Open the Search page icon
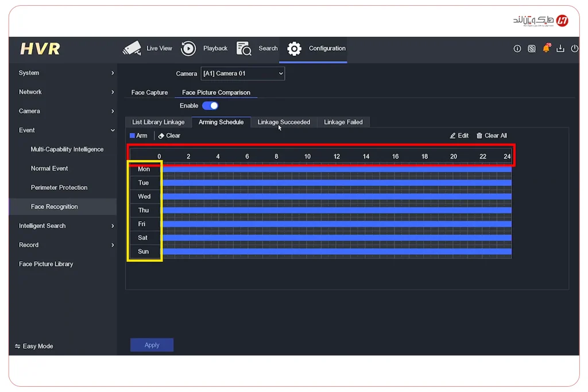 click(x=244, y=49)
